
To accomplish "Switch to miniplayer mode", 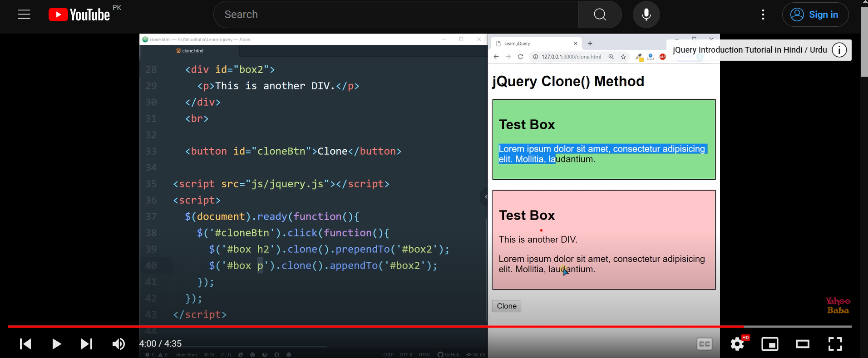I will (x=769, y=344).
